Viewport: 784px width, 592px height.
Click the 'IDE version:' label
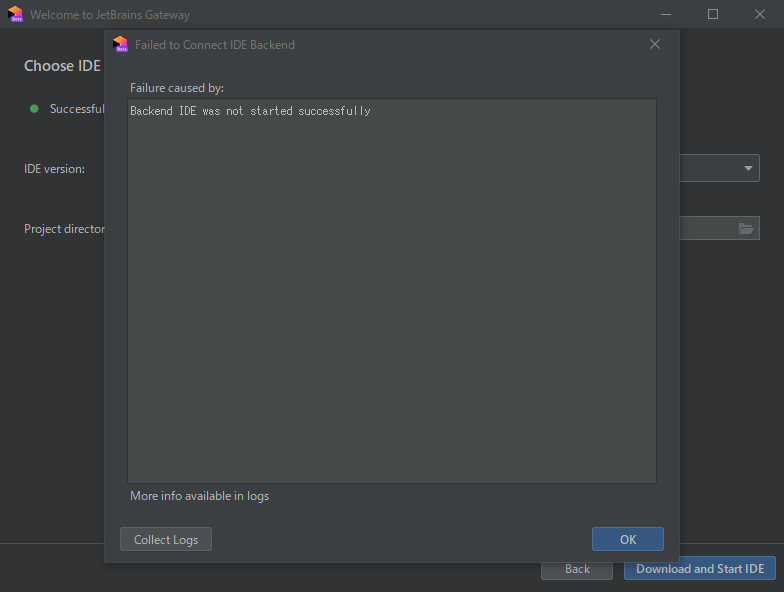tap(54, 169)
